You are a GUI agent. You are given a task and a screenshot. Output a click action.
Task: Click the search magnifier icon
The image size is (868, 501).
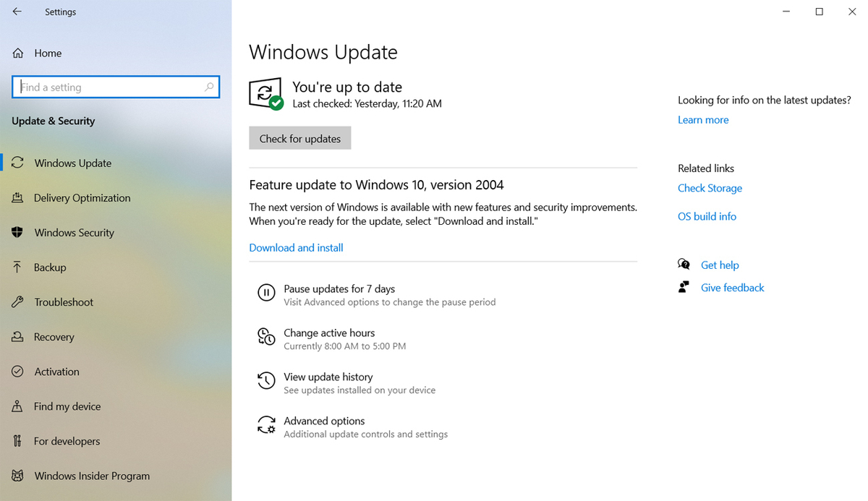point(209,87)
